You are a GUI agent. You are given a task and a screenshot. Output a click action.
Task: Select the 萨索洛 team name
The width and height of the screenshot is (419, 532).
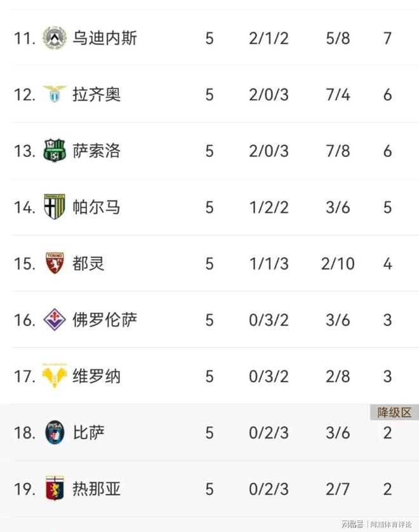96,151
